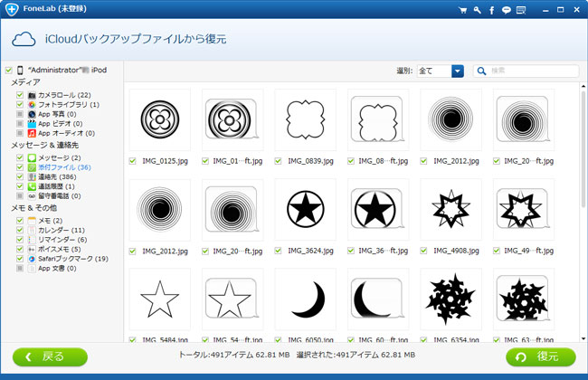Open the shopping cart purchase icon
This screenshot has width=588, height=380.
point(462,10)
